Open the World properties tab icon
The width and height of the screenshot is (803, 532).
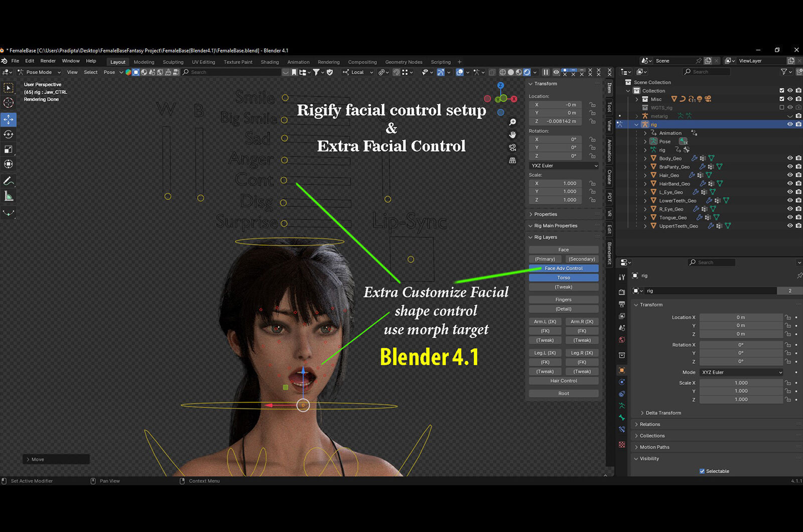(x=622, y=340)
